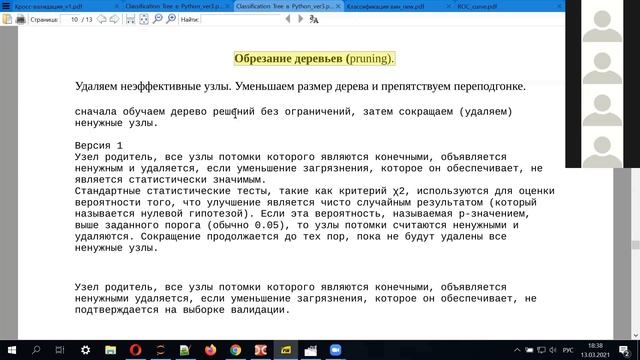Select the first participant avatar in the Zoom panel
Screen dimensions: 640x360
pyautogui.click(x=602, y=26)
